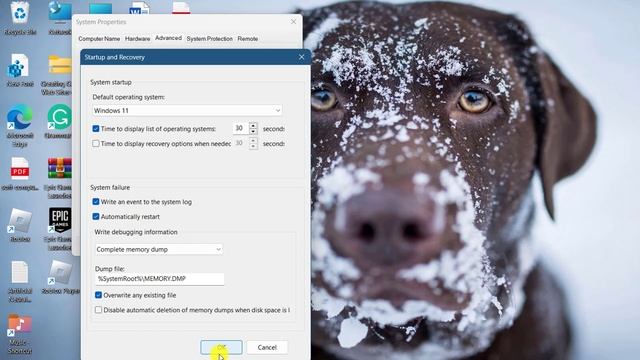Viewport: 640px width, 360px height.
Task: Toggle Time to display list of operating systems
Action: tap(96, 129)
